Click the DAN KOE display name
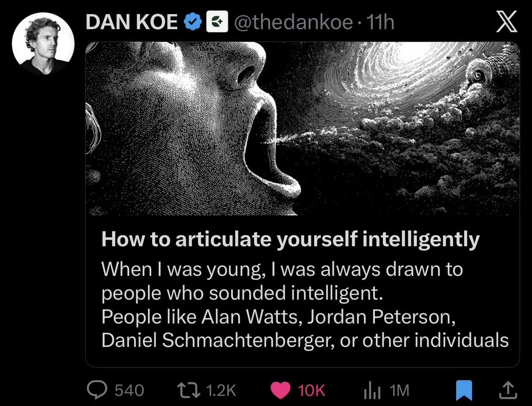 tap(132, 22)
